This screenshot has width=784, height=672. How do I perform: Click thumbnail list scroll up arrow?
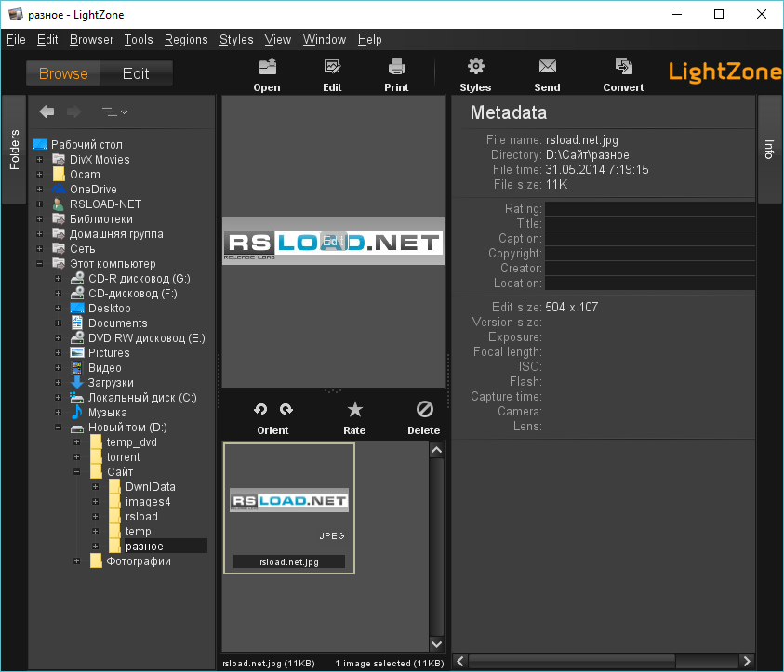pyautogui.click(x=436, y=450)
